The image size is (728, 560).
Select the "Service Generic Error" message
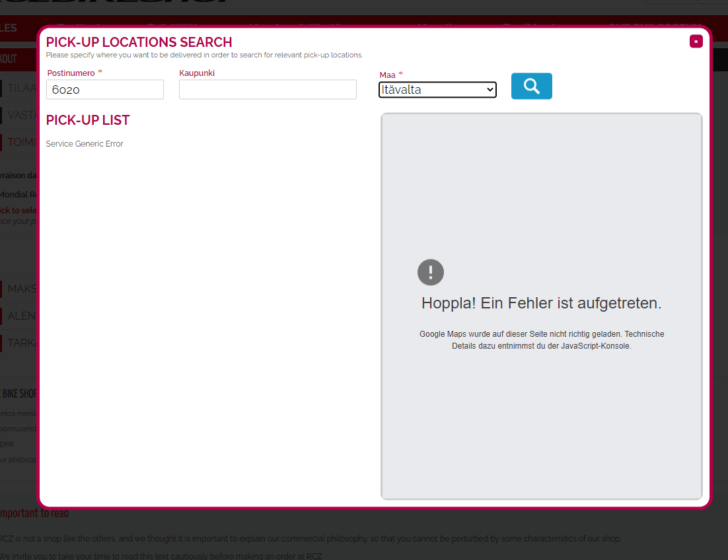point(85,144)
